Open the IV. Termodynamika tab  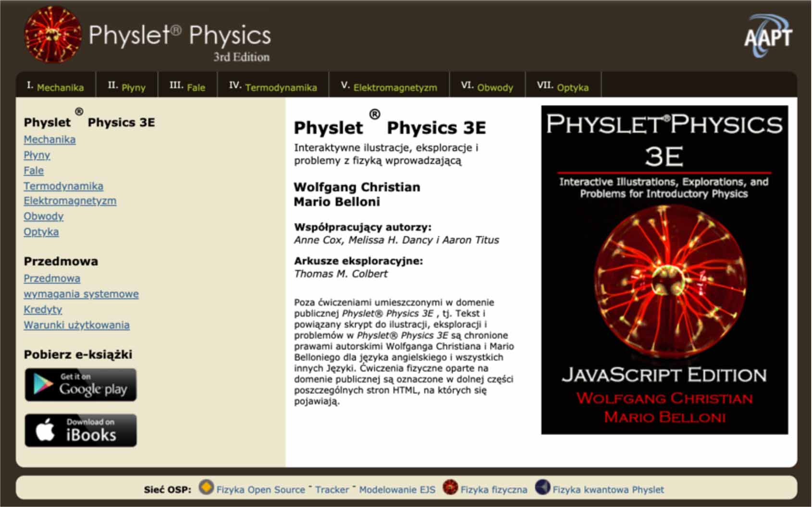pos(274,86)
